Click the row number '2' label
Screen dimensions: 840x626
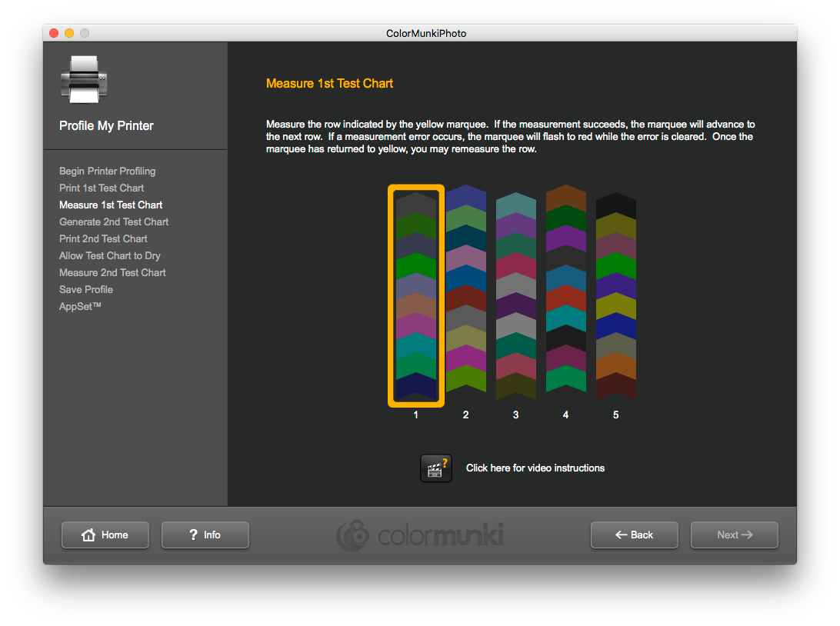(465, 415)
